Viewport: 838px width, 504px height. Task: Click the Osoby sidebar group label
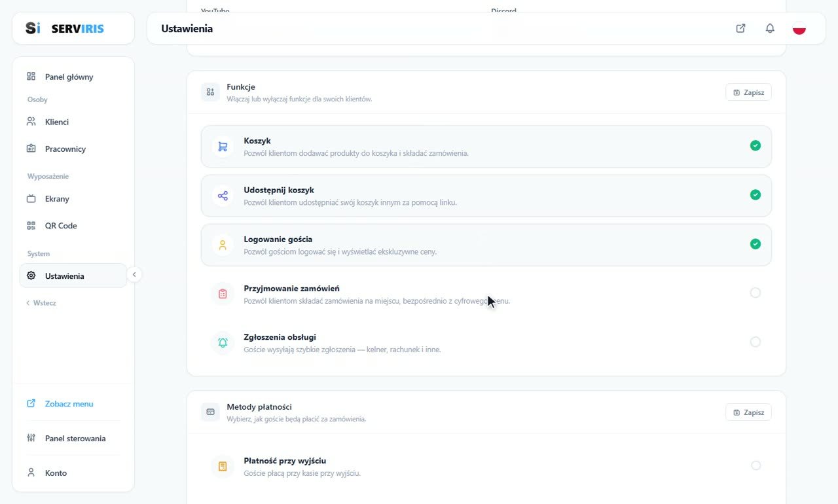pyautogui.click(x=37, y=99)
